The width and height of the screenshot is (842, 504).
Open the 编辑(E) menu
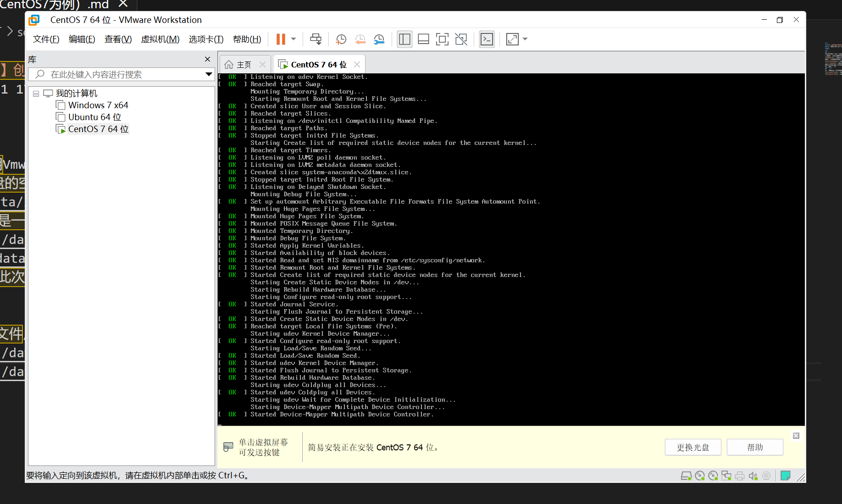(82, 39)
